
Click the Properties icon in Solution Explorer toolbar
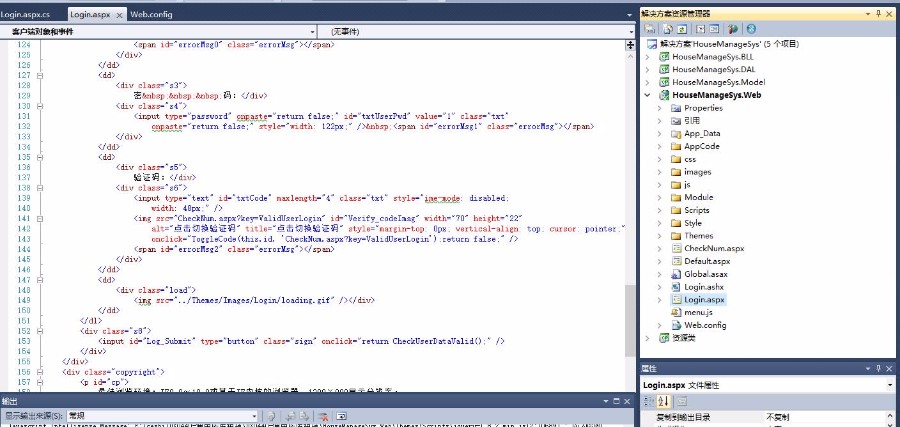[649, 29]
